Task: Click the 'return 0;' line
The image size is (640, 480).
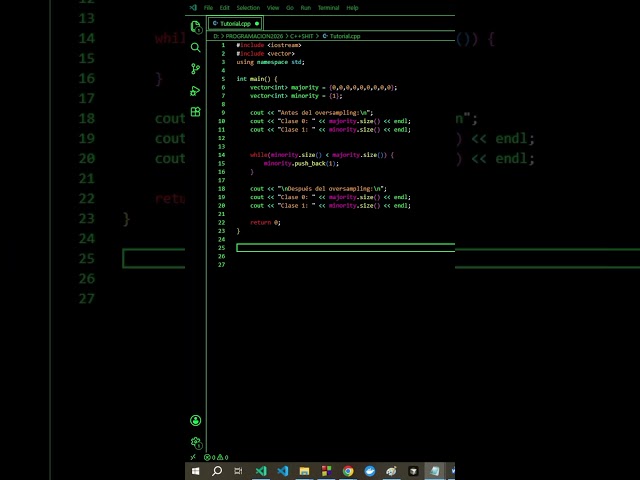Action: (265, 222)
